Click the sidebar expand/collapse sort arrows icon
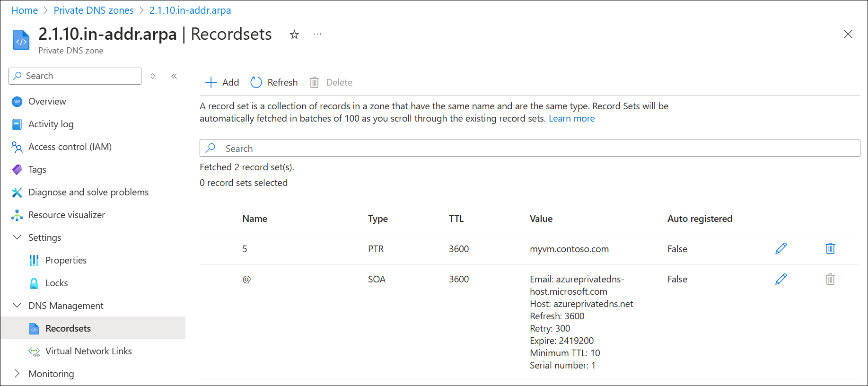Image resolution: width=868 pixels, height=386 pixels. (153, 76)
